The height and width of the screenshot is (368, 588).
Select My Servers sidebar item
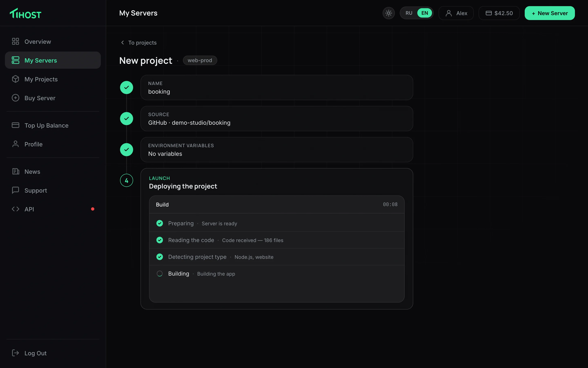(x=53, y=60)
